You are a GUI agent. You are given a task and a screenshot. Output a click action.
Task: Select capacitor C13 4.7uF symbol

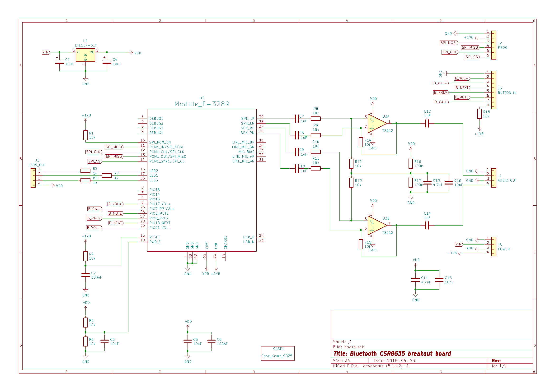[x=427, y=183]
